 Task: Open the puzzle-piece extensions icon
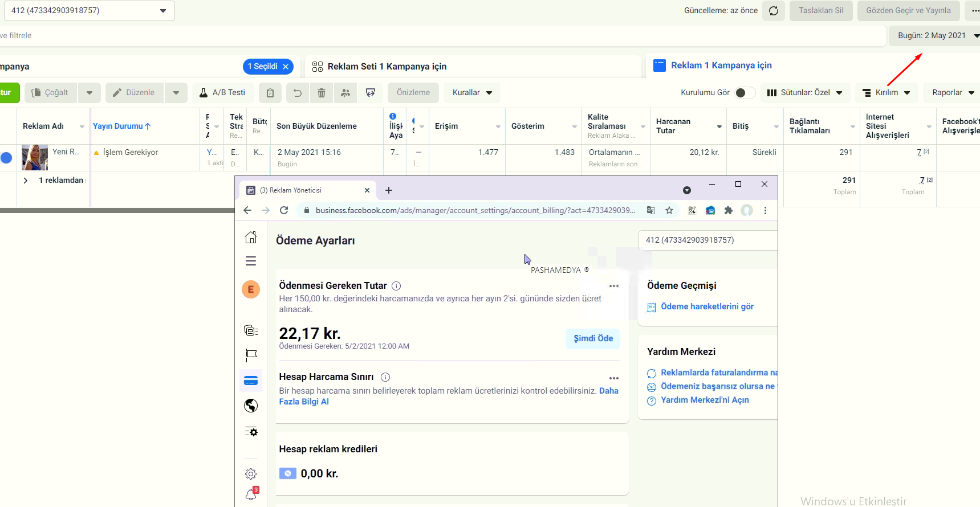click(729, 211)
